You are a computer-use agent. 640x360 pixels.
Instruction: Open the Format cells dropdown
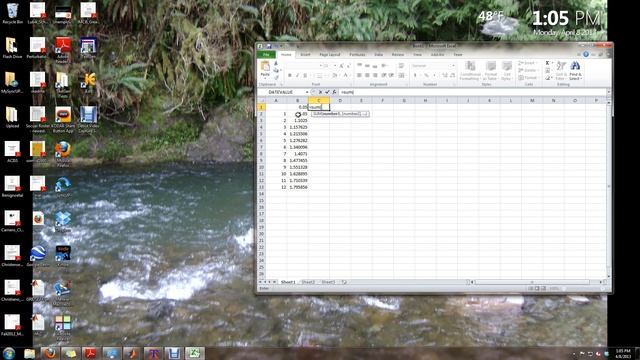point(527,78)
